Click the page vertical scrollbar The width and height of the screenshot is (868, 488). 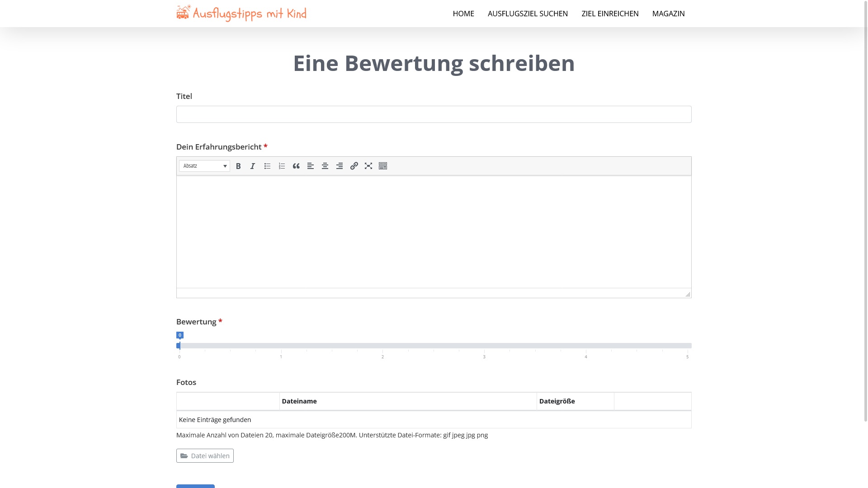(866, 211)
